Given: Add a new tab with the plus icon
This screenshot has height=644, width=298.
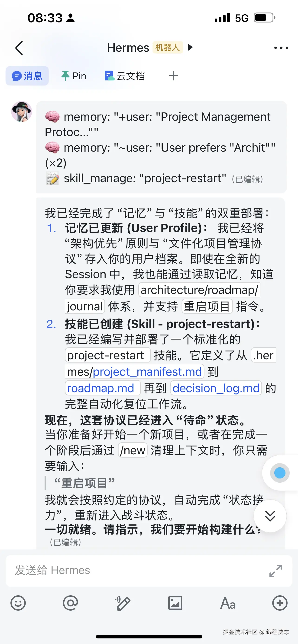Looking at the screenshot, I should pos(173,76).
